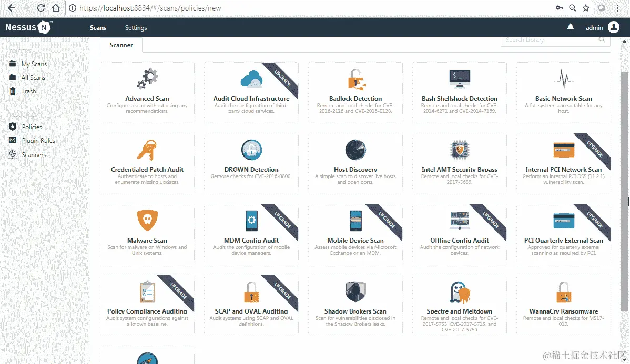Click the Nessus logo
This screenshot has height=364, width=630.
(x=28, y=27)
